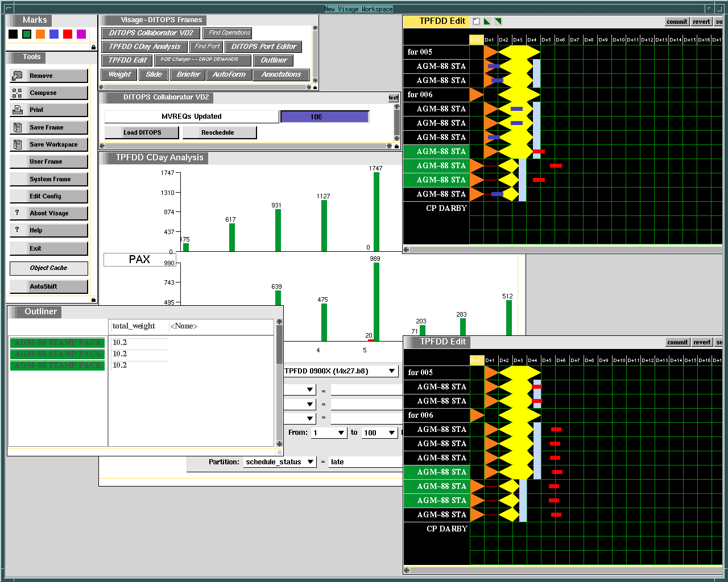Select the DITOPS Port Editor frame
The image size is (728, 582).
coord(263,47)
